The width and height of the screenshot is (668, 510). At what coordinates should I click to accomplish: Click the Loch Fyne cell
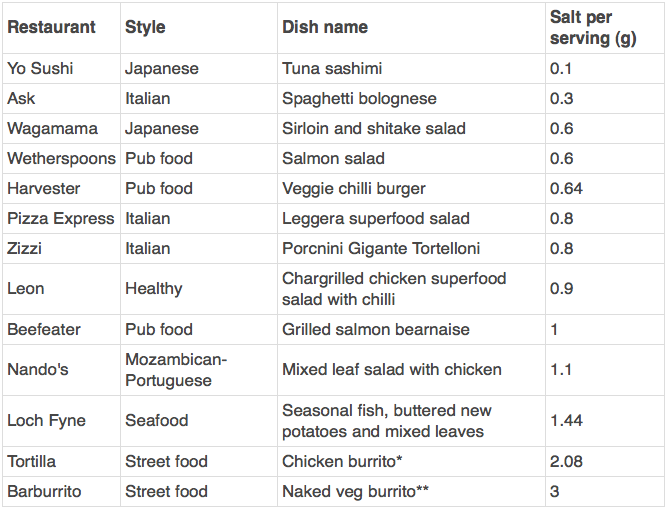[61, 421]
